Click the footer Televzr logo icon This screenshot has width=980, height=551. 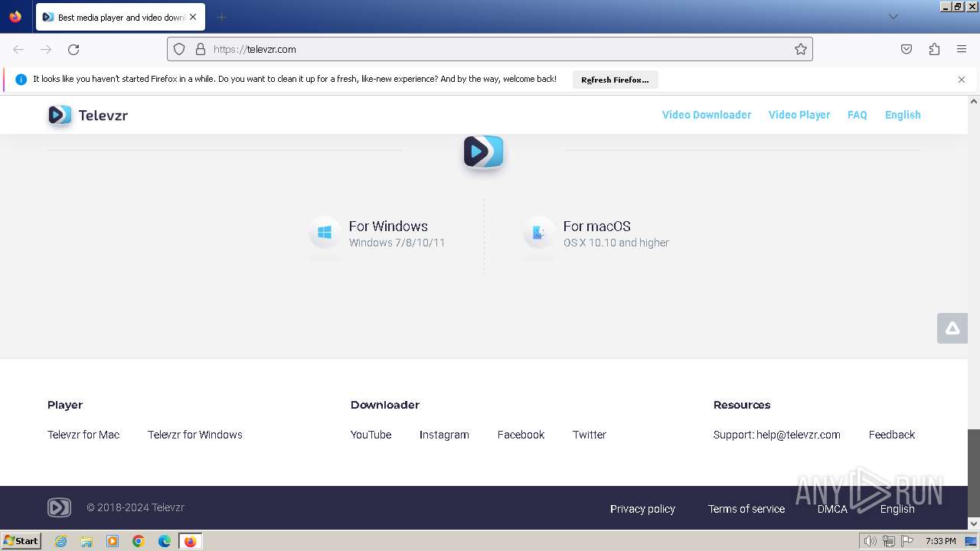[x=59, y=507]
